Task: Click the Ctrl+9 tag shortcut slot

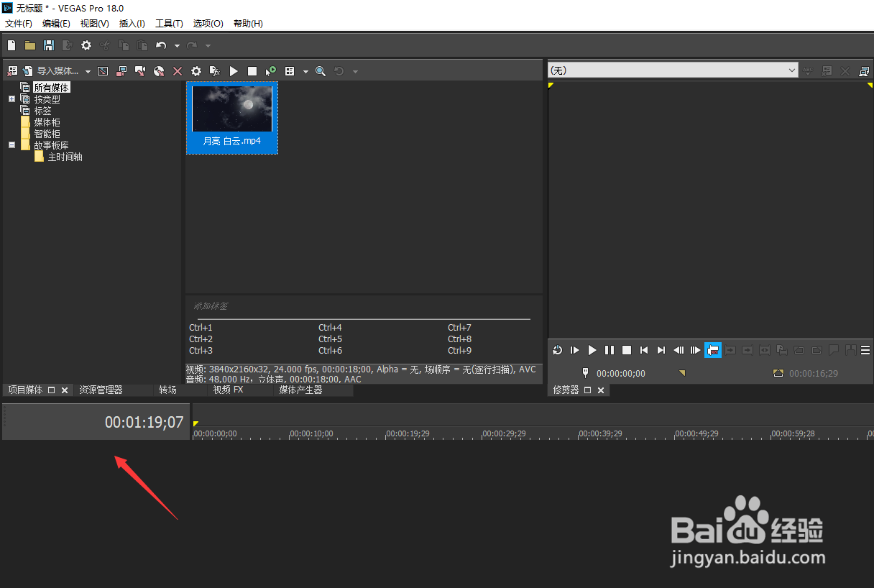Action: point(460,351)
